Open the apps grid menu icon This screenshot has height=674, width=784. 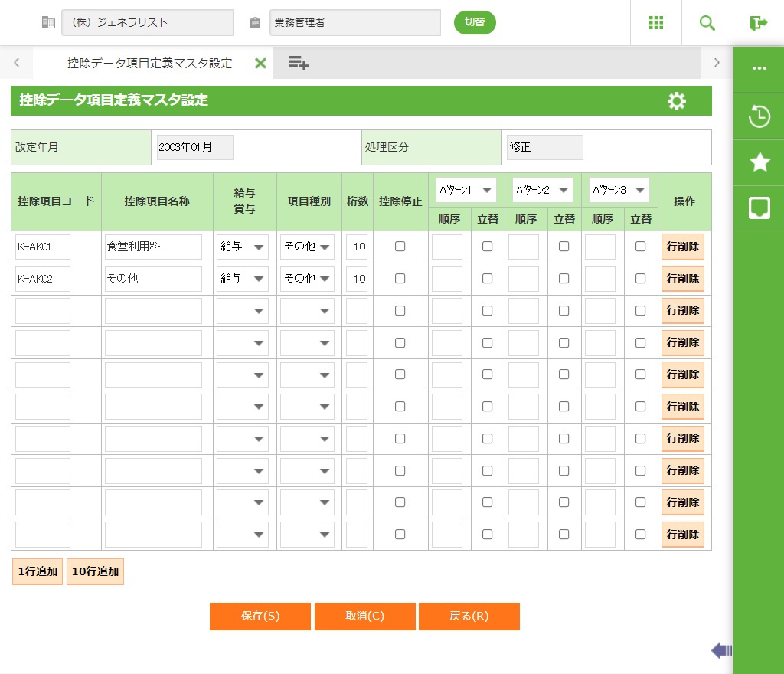[655, 23]
